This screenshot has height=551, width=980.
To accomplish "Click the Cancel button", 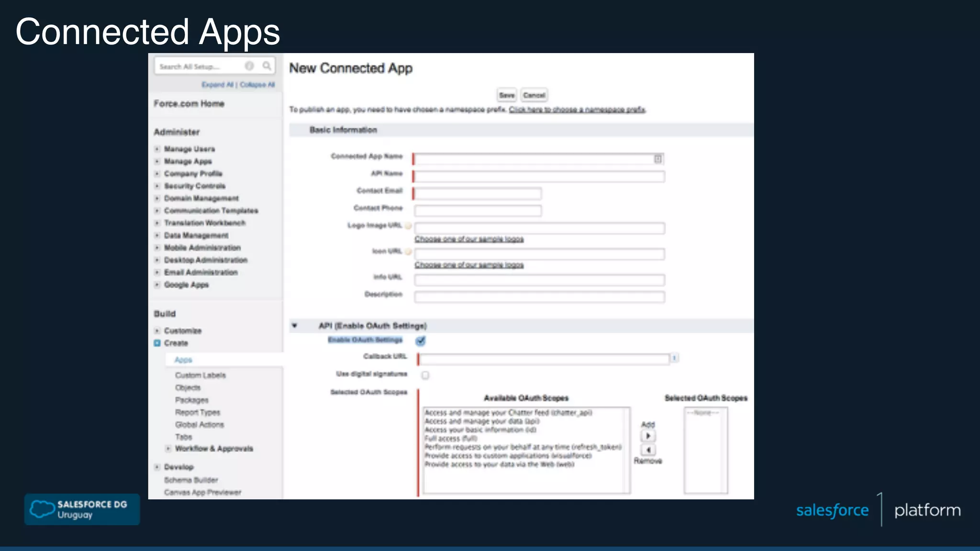I will click(534, 95).
